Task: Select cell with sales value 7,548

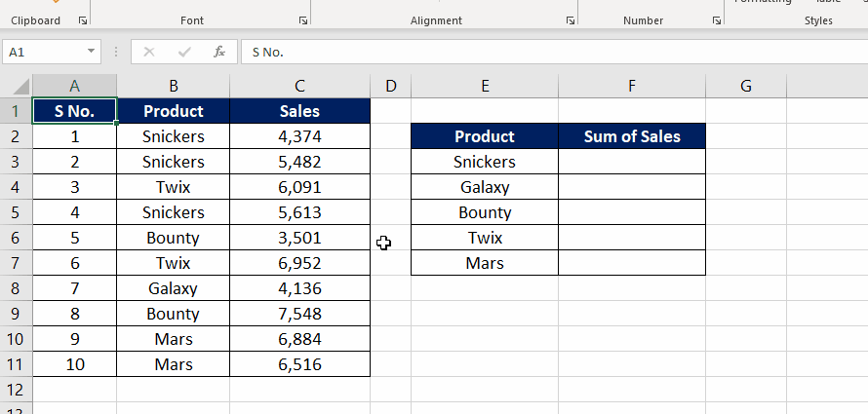Action: point(299,314)
